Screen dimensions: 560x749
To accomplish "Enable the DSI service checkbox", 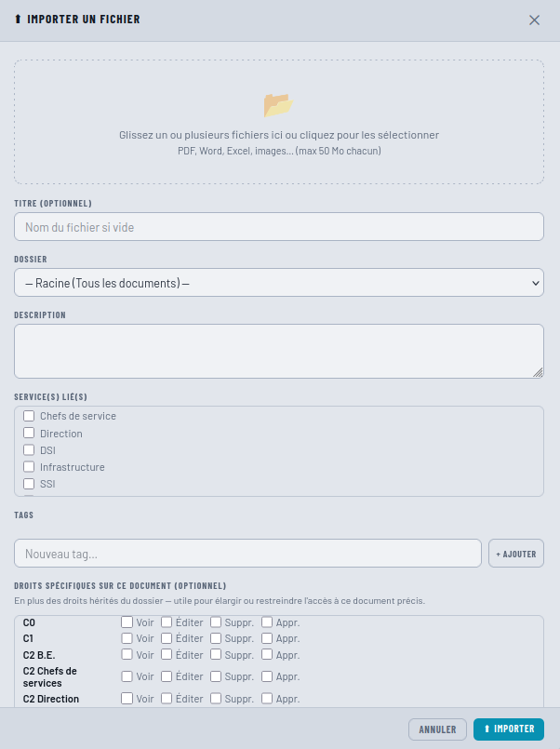I will point(29,450).
